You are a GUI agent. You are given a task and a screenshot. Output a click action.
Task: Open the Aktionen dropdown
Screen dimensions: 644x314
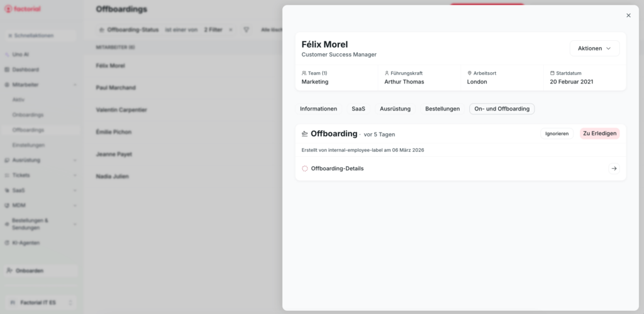coord(594,48)
